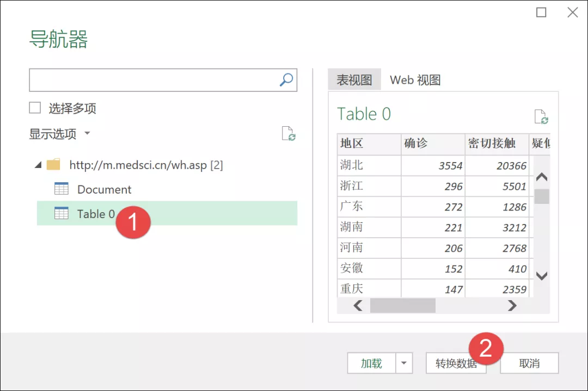Enable the 选择多项 checkbox

pyautogui.click(x=35, y=108)
